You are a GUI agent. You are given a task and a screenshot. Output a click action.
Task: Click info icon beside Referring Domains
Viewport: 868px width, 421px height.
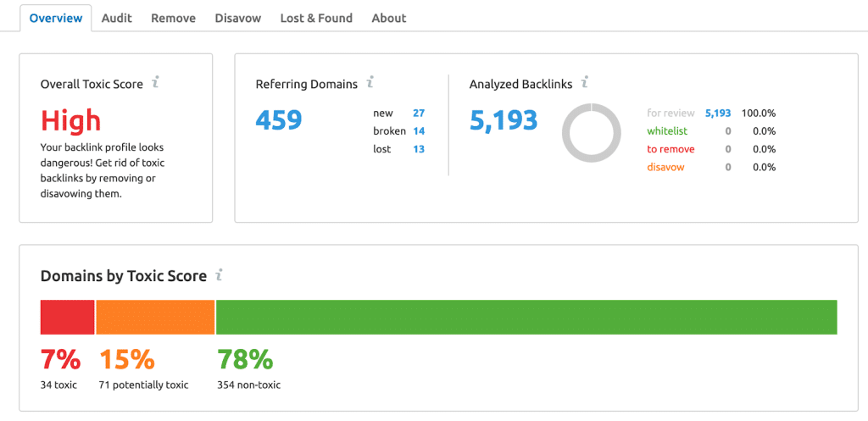point(370,84)
